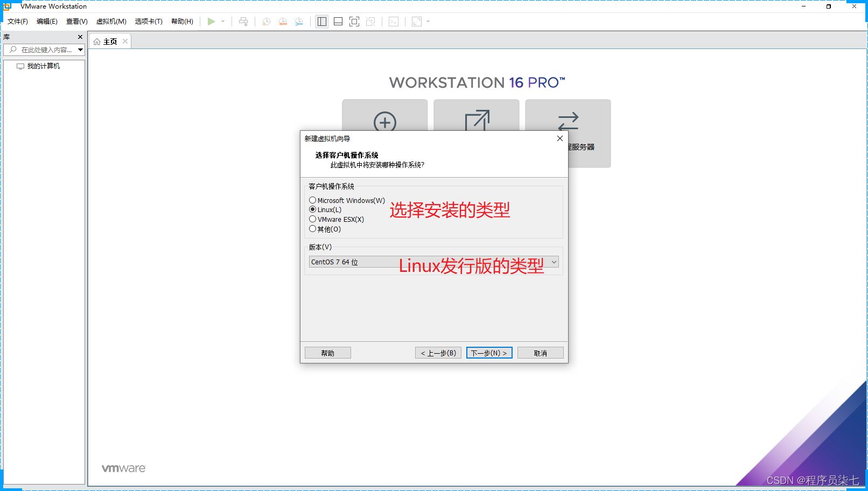Select the take snapshot toolbar icon
The height and width of the screenshot is (491, 868).
265,22
